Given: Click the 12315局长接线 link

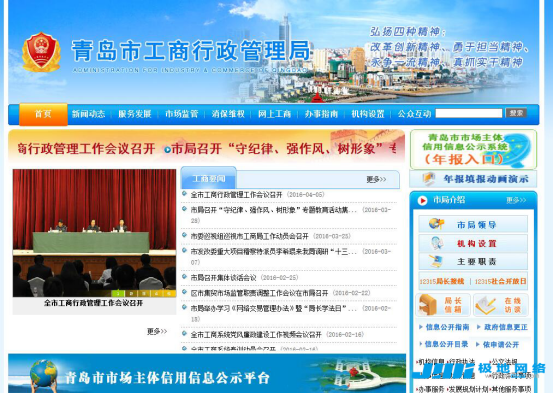Looking at the screenshot, I should coord(442,282).
